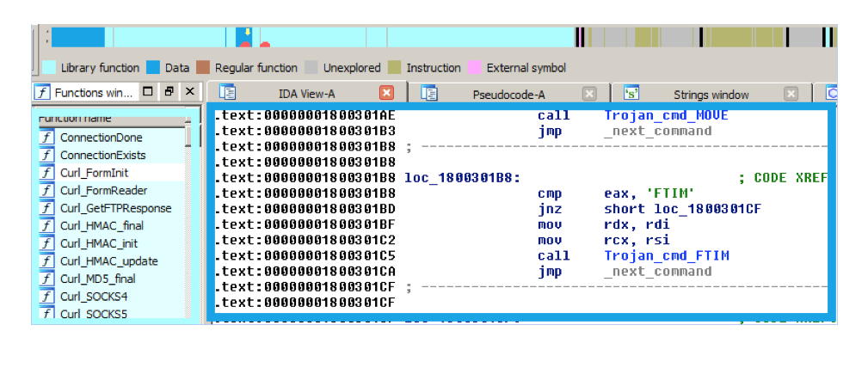Screen dimensions: 868x368
Task: Click the 'mov rdx, rdi' instruction
Action: click(603, 224)
